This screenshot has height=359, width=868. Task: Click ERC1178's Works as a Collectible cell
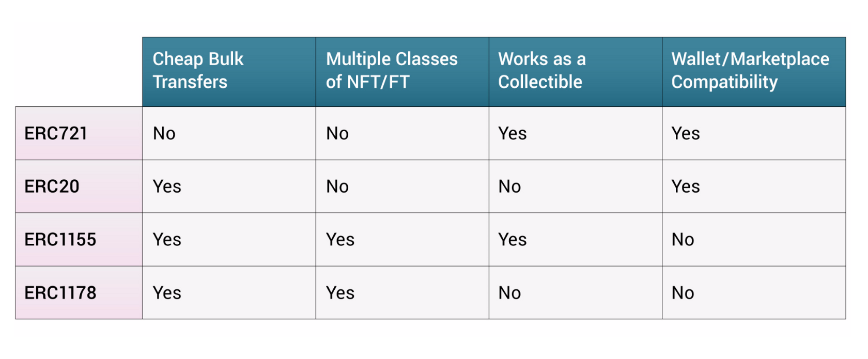pyautogui.click(x=575, y=293)
